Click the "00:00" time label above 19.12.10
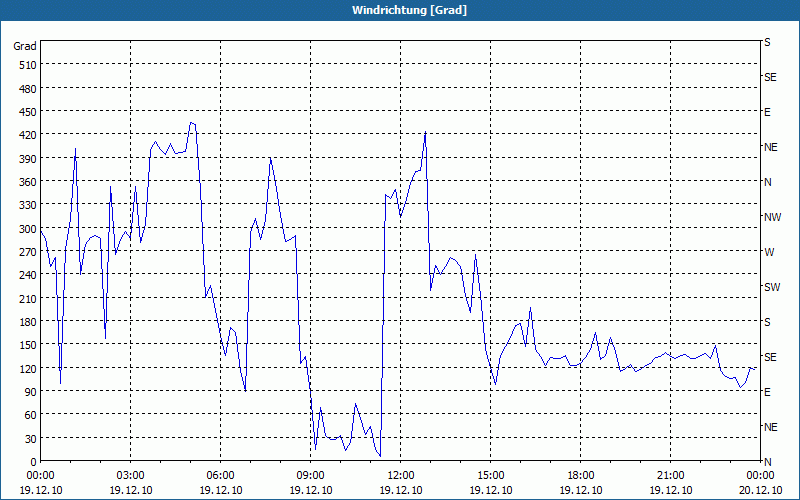 pos(40,476)
